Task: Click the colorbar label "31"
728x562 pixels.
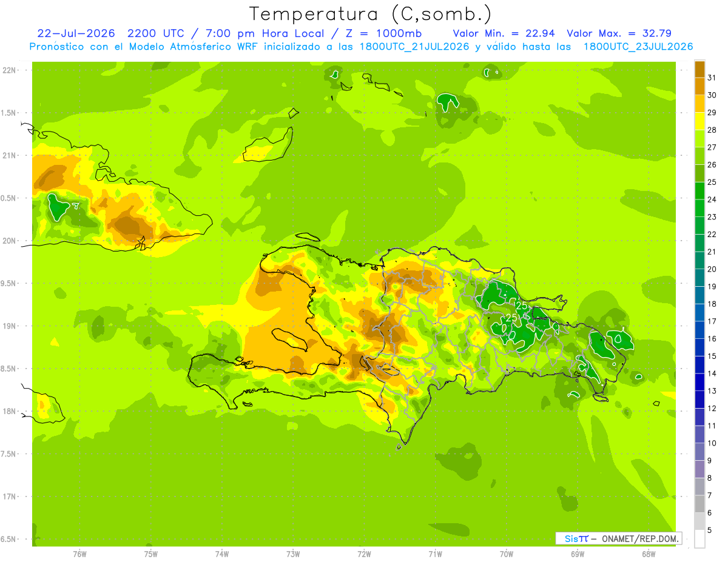Action: coord(712,78)
